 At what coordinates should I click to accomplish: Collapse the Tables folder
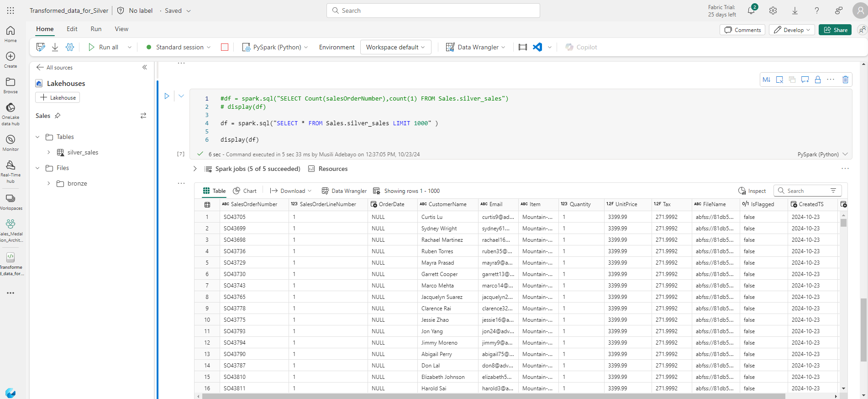tap(37, 137)
